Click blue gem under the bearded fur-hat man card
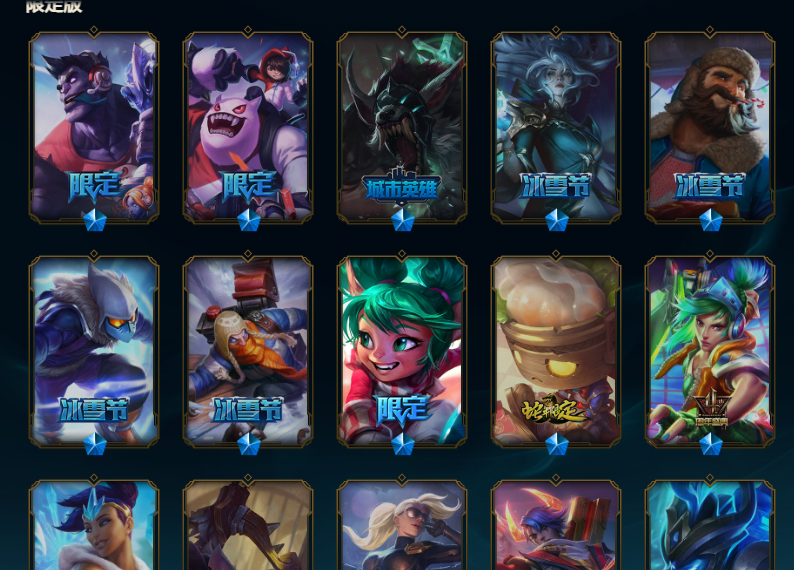 point(710,220)
